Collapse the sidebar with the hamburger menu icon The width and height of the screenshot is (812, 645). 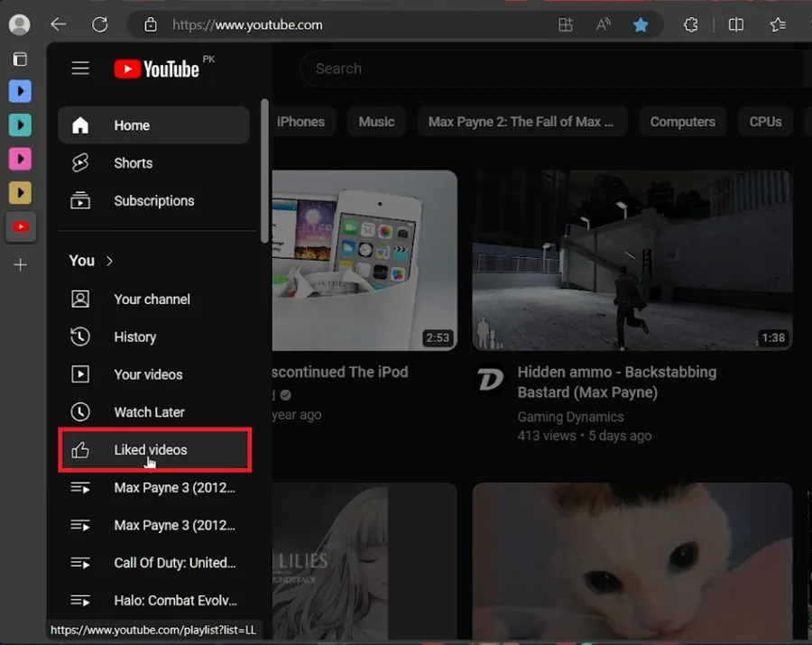pos(80,69)
